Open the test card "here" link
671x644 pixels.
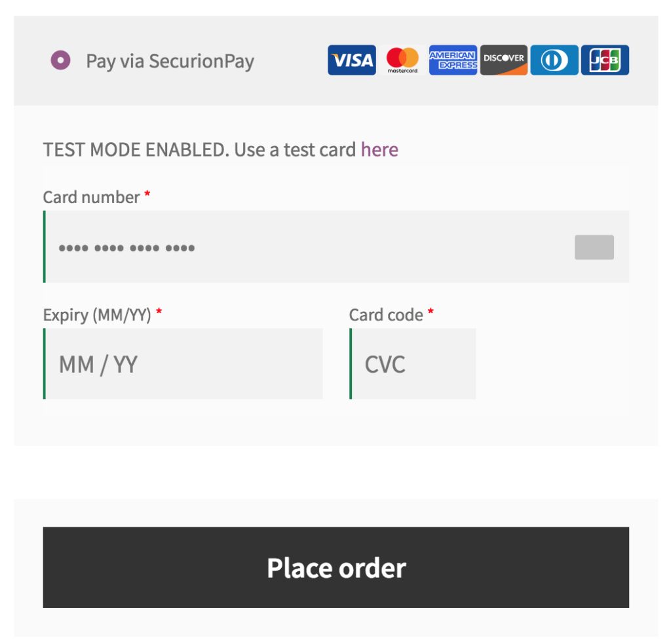[379, 149]
